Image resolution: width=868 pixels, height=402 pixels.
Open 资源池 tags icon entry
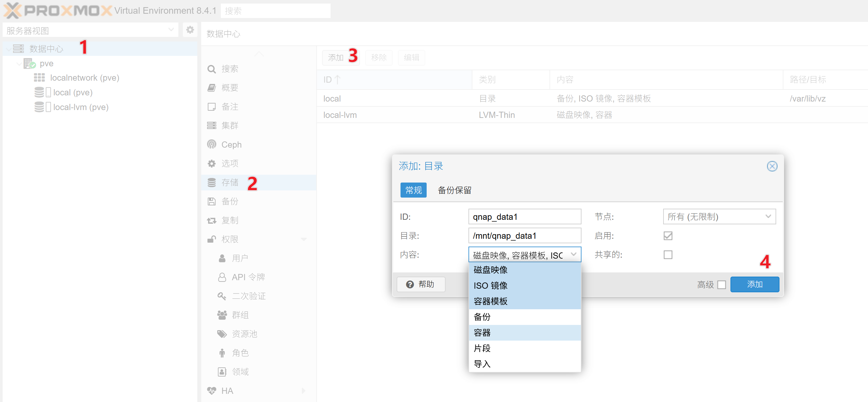click(x=222, y=334)
